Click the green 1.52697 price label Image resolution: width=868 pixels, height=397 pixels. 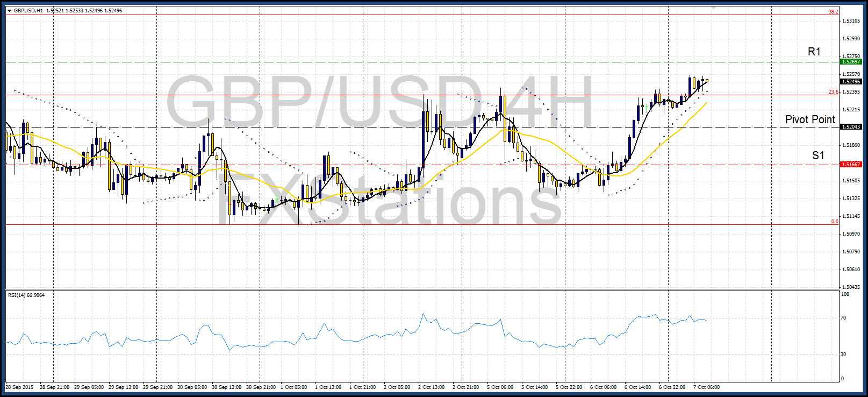[851, 62]
